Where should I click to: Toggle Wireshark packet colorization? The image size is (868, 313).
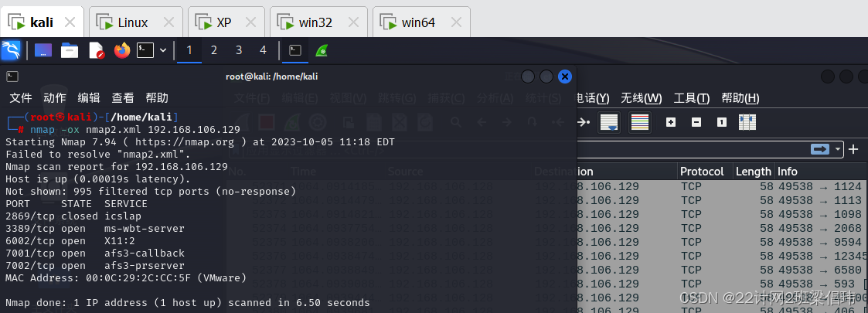point(640,122)
